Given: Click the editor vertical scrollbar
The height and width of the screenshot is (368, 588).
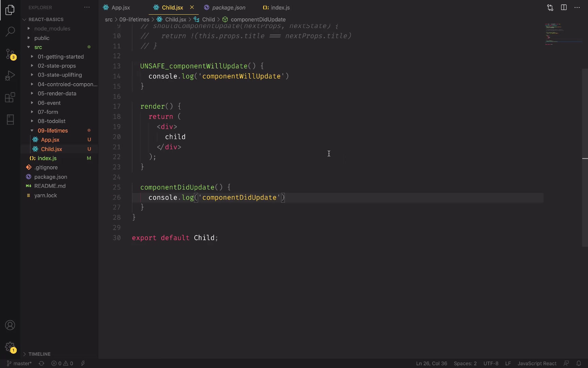Looking at the screenshot, I should 585,157.
